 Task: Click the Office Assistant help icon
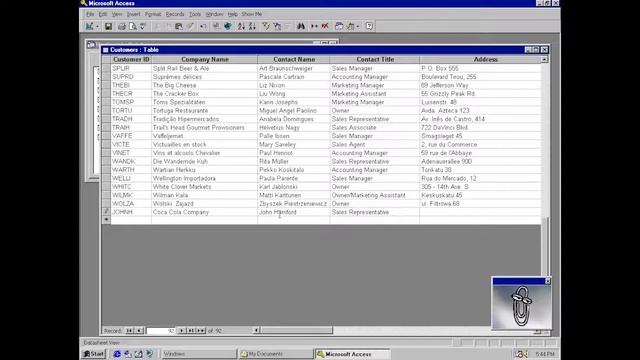click(x=369, y=26)
